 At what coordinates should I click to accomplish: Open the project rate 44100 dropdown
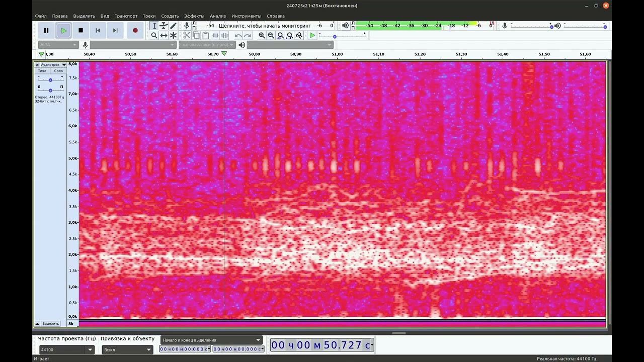point(66,349)
